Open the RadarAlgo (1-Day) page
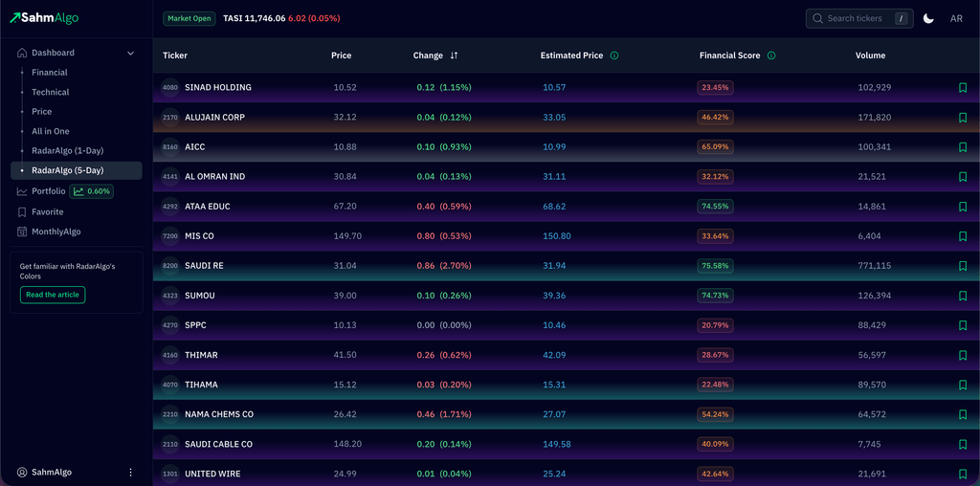980x486 pixels. click(67, 151)
